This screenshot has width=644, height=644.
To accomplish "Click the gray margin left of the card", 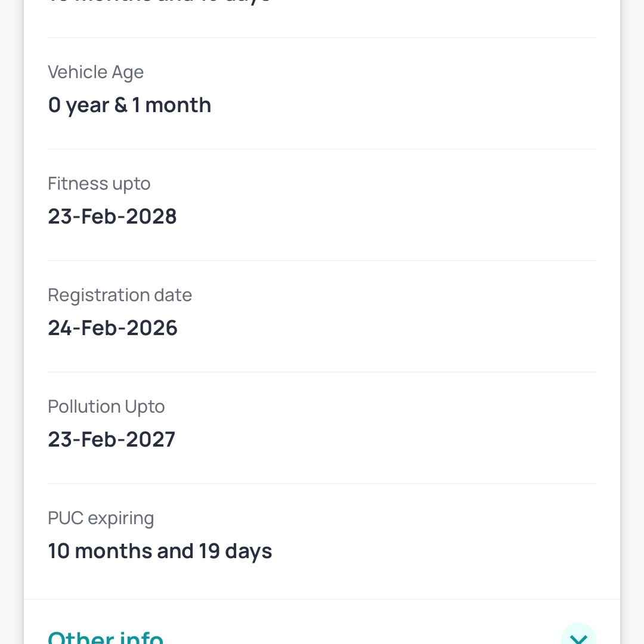I will 11,322.
